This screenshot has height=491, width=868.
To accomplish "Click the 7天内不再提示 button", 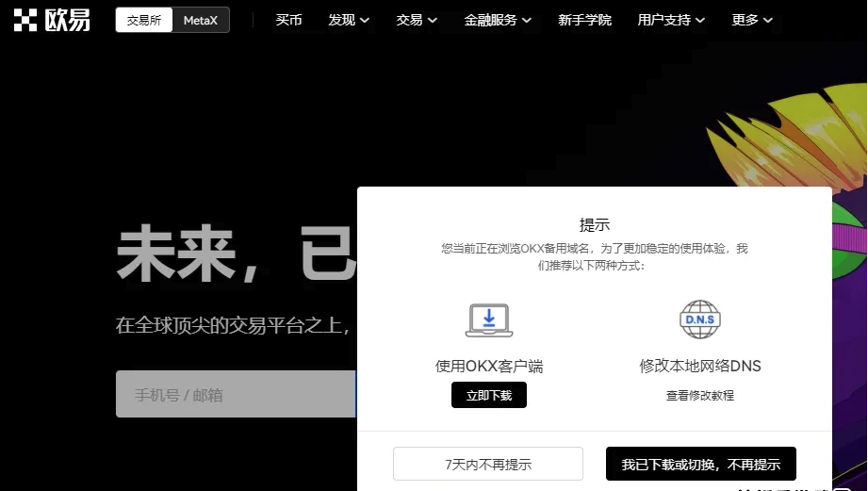I will pos(487,464).
